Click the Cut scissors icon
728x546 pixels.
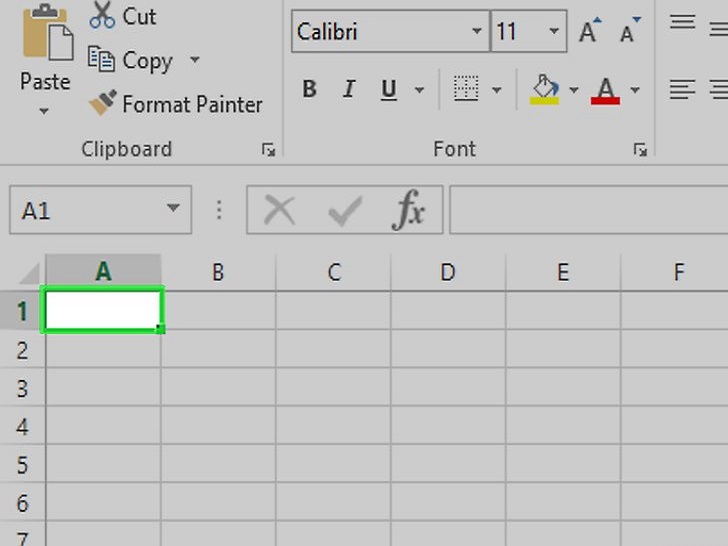pos(102,16)
